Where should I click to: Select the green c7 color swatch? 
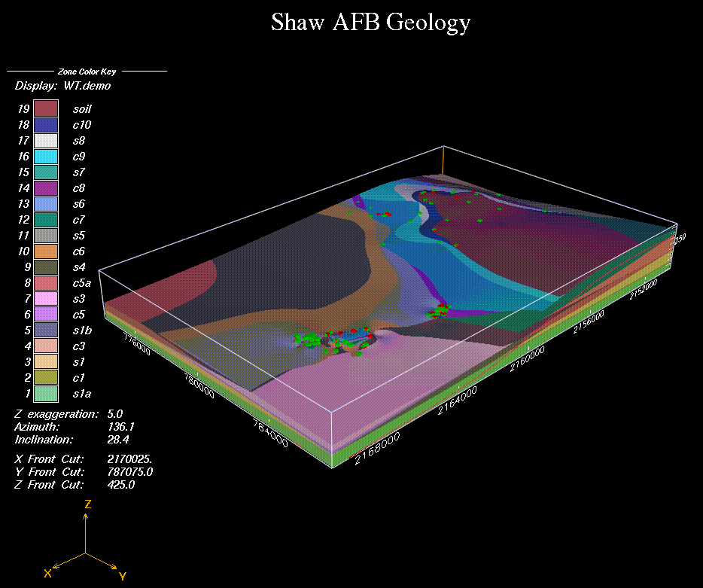pyautogui.click(x=46, y=220)
